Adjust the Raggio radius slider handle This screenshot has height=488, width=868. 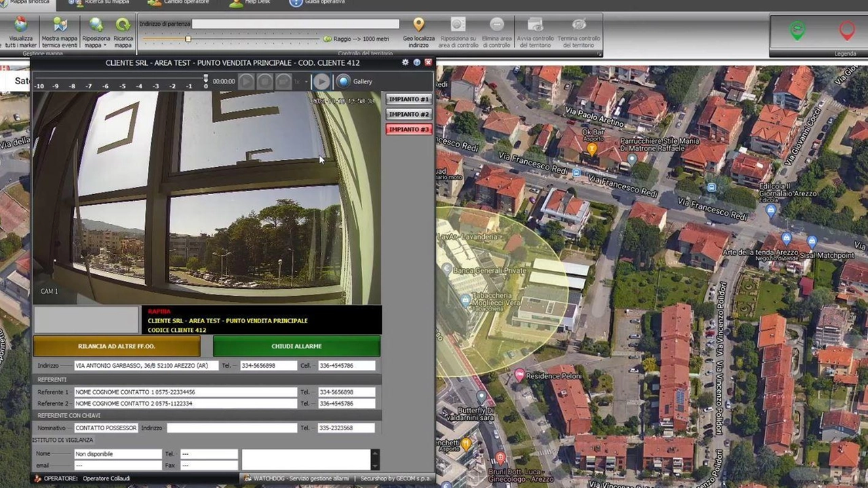(188, 39)
